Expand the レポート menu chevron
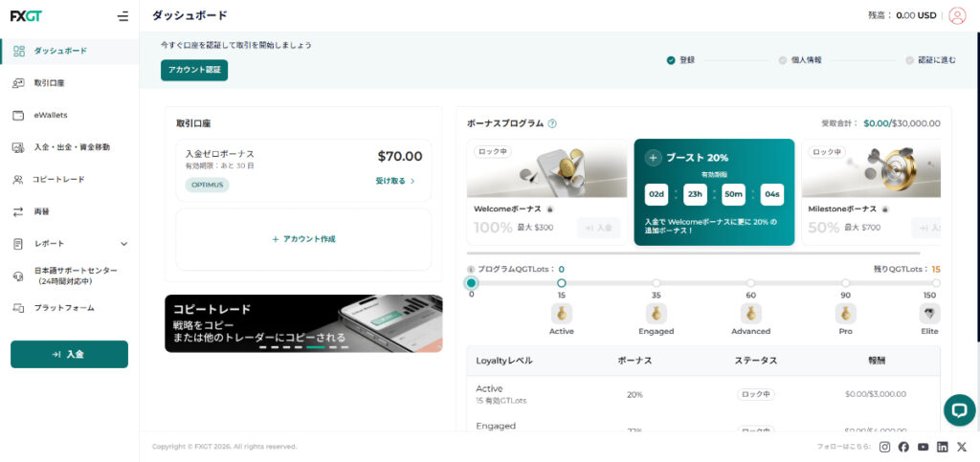The width and height of the screenshot is (980, 462). [123, 244]
